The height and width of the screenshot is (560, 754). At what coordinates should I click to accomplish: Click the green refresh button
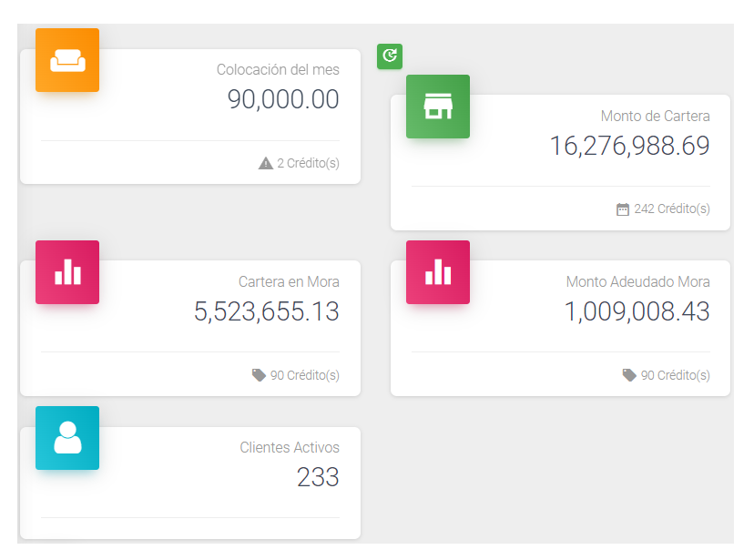pyautogui.click(x=390, y=56)
